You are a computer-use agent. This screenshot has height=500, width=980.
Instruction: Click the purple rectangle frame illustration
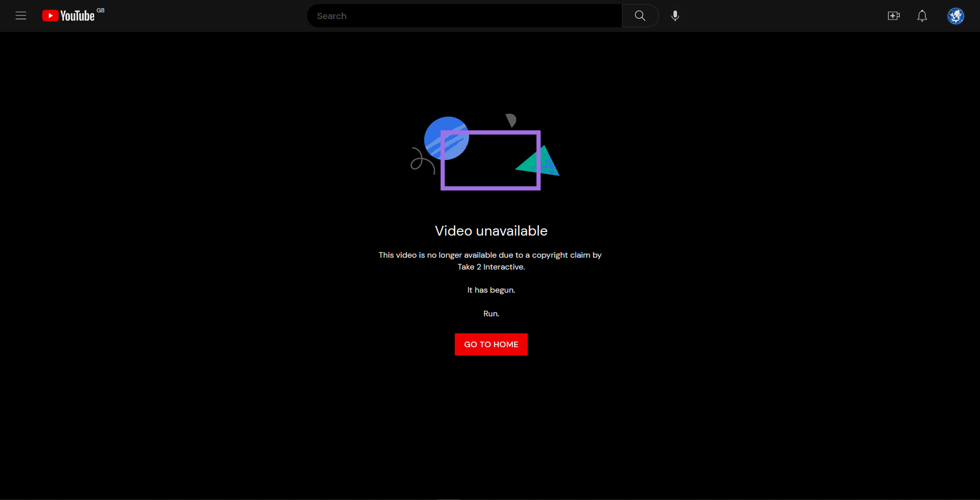click(x=490, y=186)
